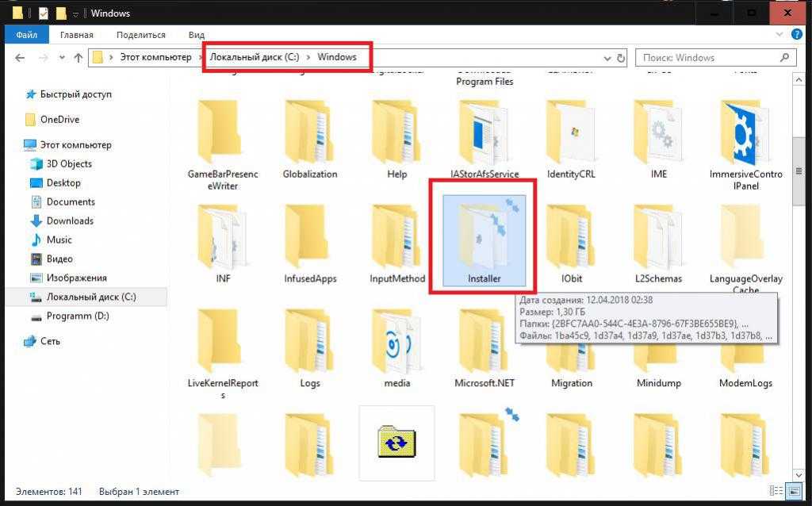Screen dimensions: 812x506
Task: Select the LiveKernelReports folder
Action: [x=223, y=355]
